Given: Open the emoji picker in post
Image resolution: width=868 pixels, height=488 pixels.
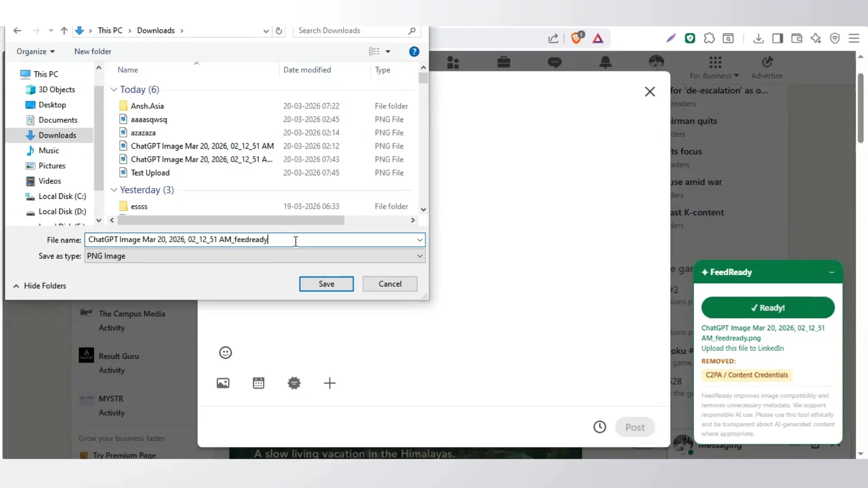Looking at the screenshot, I should tap(225, 352).
